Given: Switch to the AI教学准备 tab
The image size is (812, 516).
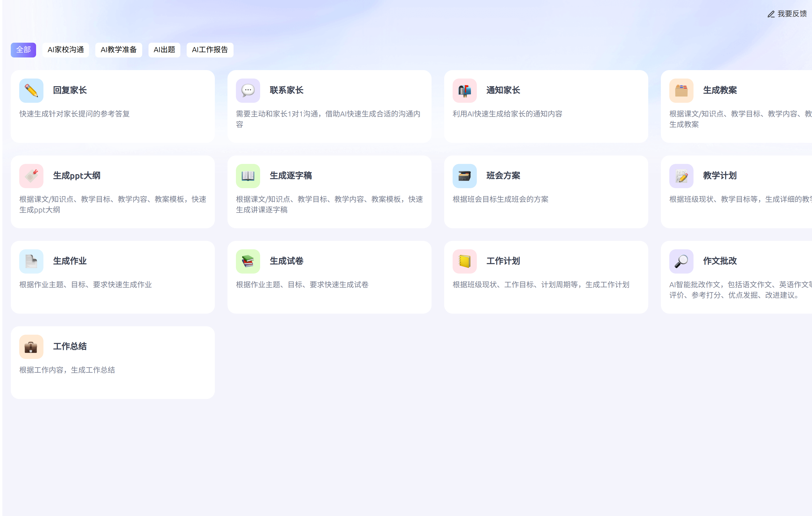Looking at the screenshot, I should [x=118, y=50].
